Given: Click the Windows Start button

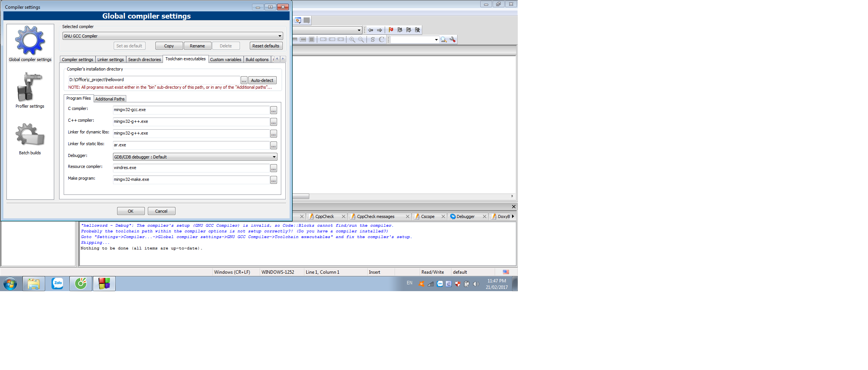Looking at the screenshot, I should point(10,284).
